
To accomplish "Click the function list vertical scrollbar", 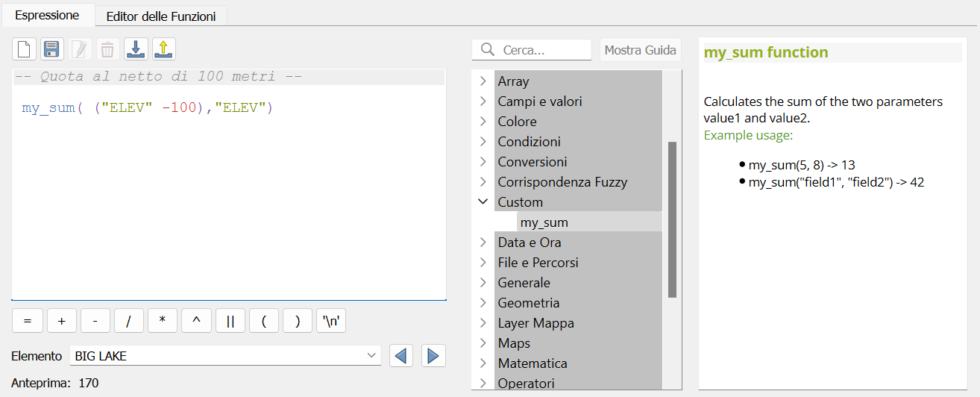I will pos(672,219).
